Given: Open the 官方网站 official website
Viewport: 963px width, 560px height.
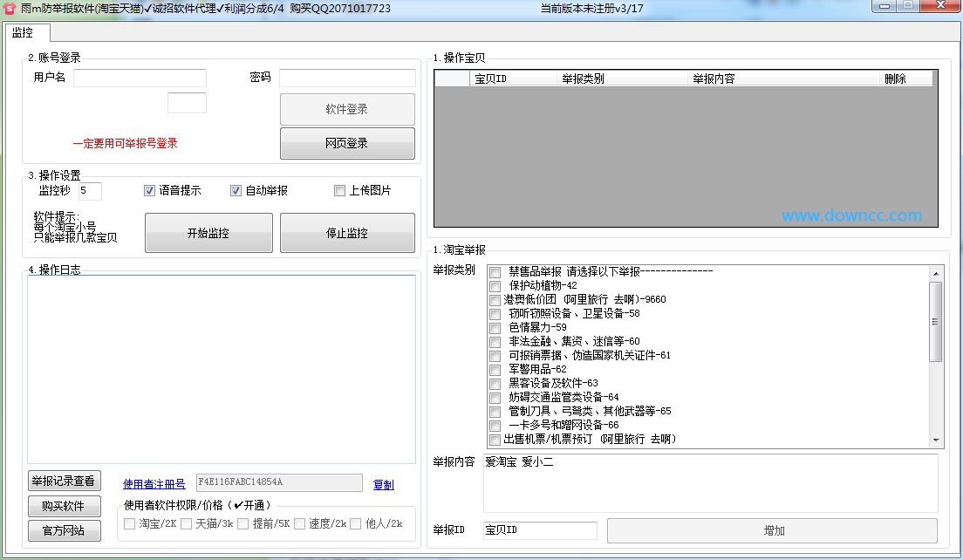Looking at the screenshot, I should [x=64, y=530].
